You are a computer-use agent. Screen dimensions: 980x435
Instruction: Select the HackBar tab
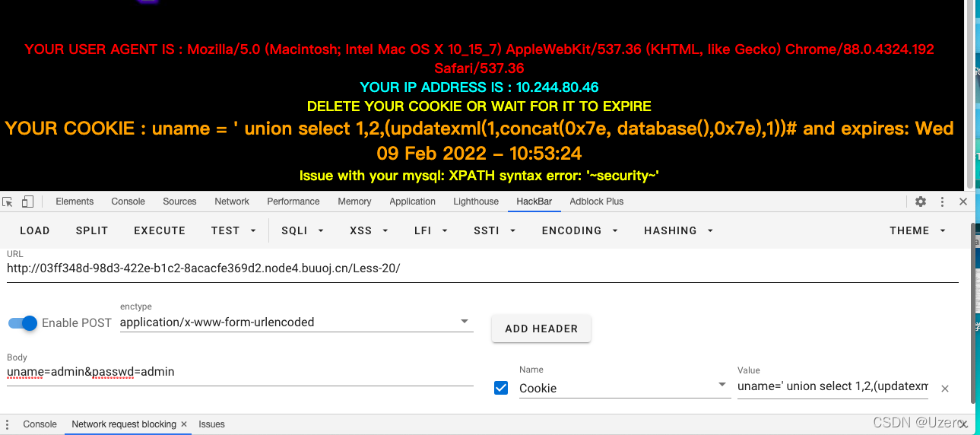point(534,202)
